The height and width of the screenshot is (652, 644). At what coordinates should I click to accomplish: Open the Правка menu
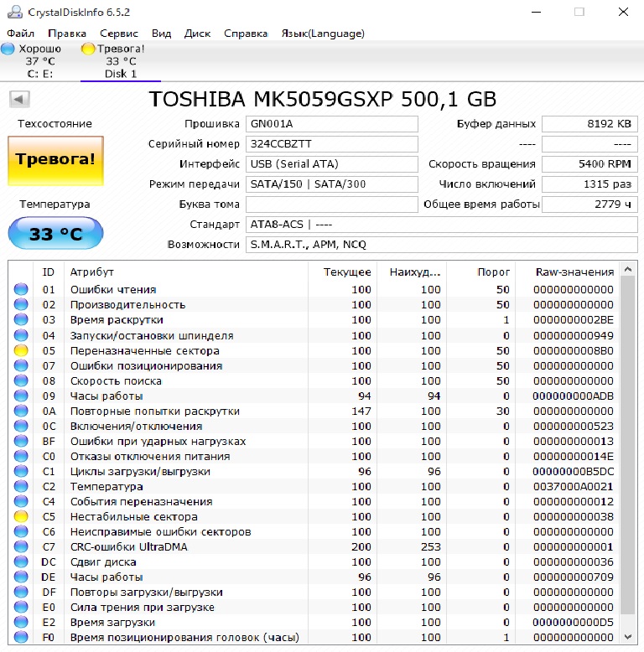point(67,34)
